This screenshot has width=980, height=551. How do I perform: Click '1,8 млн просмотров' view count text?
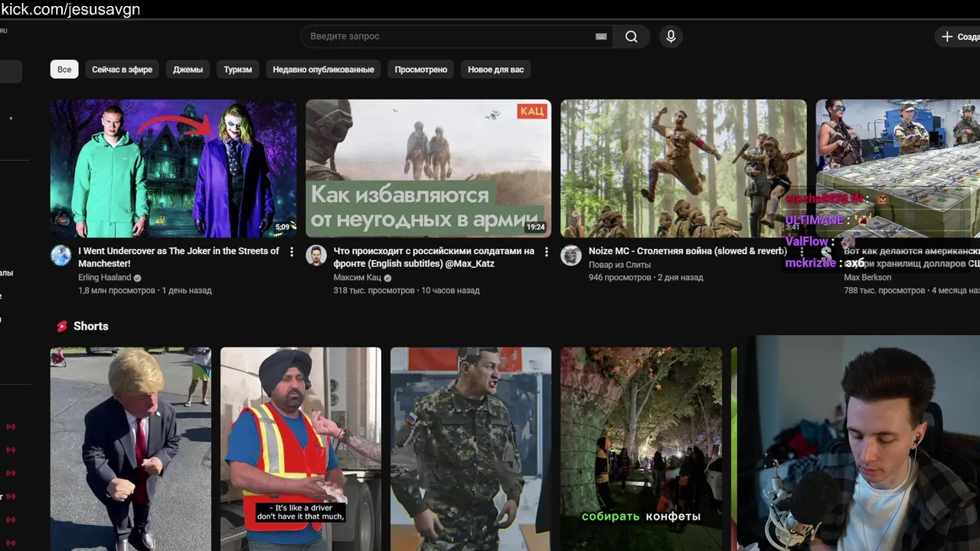(118, 291)
